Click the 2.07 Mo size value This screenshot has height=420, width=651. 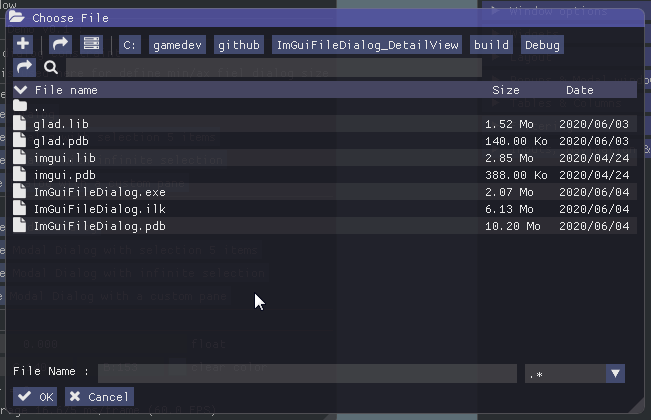pyautogui.click(x=509, y=192)
